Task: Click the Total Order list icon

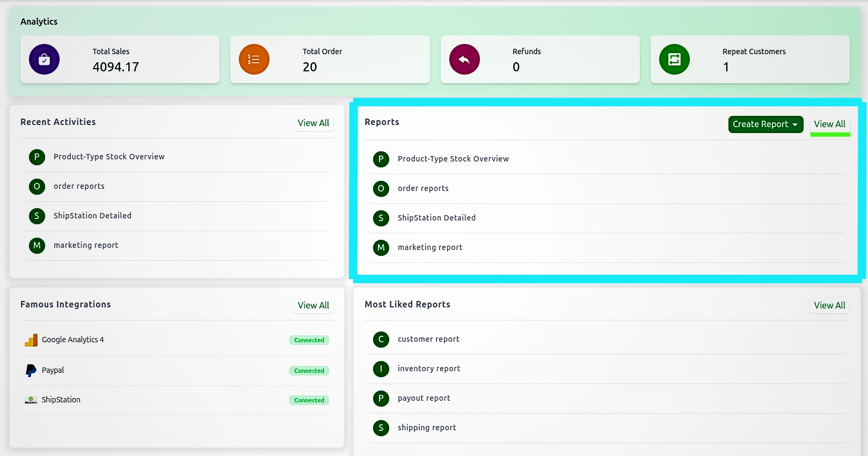Action: pos(254,60)
